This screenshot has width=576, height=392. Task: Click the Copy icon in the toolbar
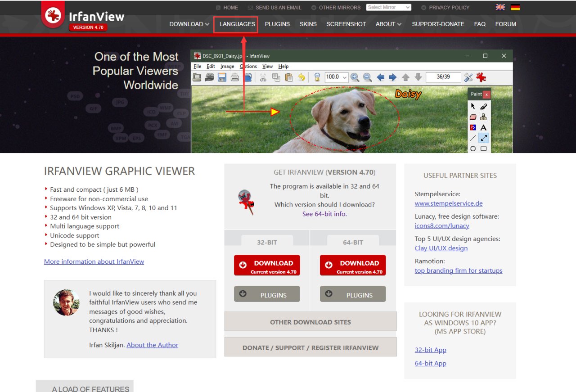point(276,77)
